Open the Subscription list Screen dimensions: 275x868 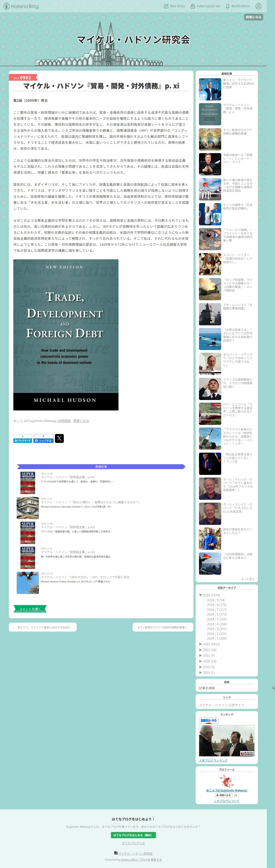[x=205, y=6]
